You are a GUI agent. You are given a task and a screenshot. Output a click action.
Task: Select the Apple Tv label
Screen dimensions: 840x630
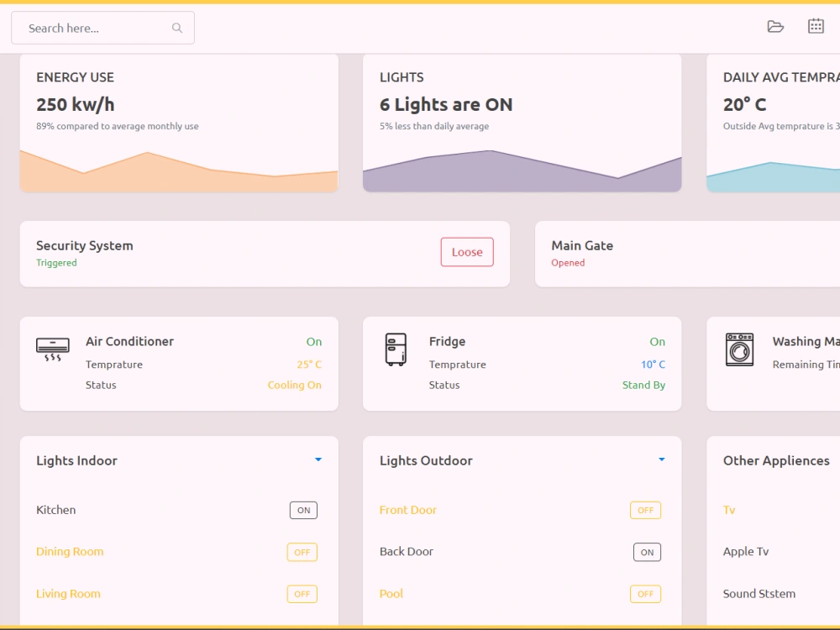pos(746,552)
